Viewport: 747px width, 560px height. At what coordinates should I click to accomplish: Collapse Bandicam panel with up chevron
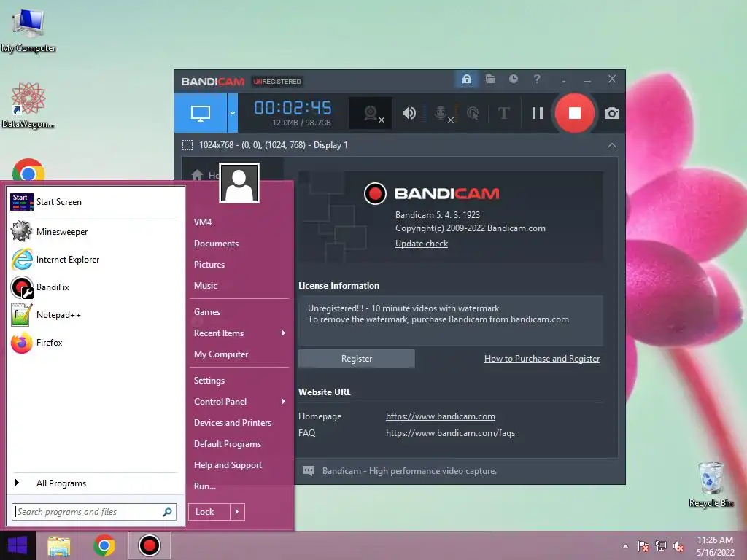point(612,145)
